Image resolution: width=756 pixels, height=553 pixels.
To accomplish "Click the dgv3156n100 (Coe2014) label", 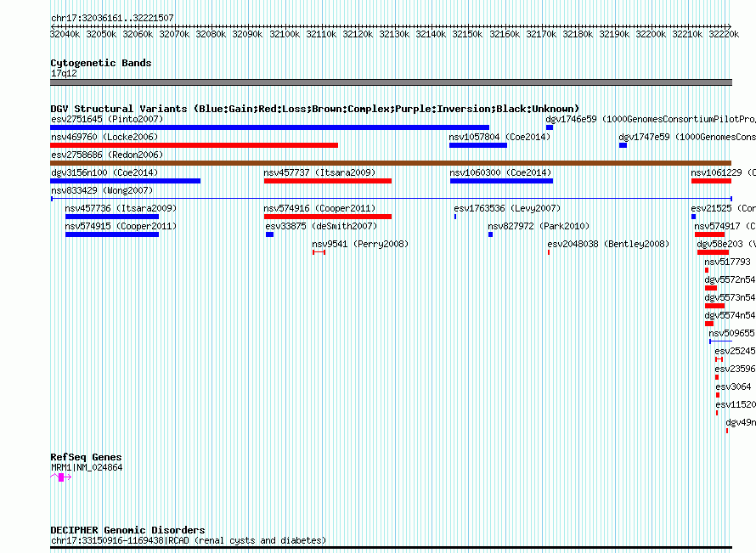I will (x=104, y=172).
